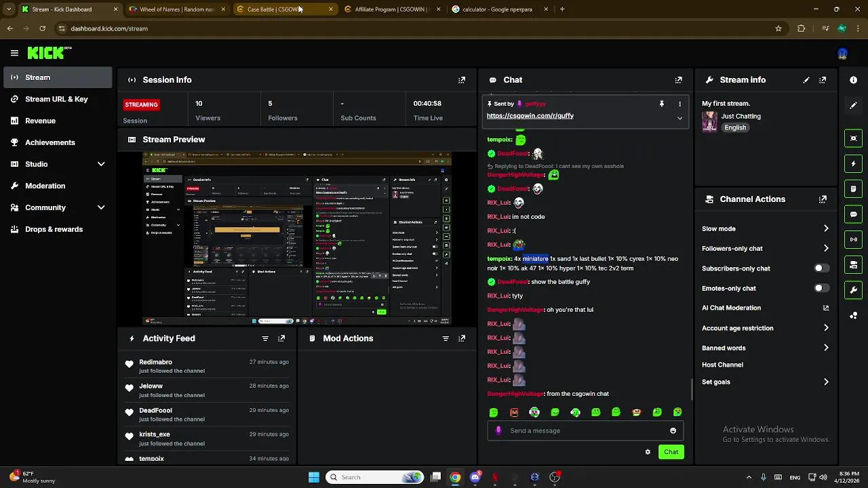The width and height of the screenshot is (868, 488).
Task: Click the stream preview thumbnail
Action: pyautogui.click(x=297, y=239)
